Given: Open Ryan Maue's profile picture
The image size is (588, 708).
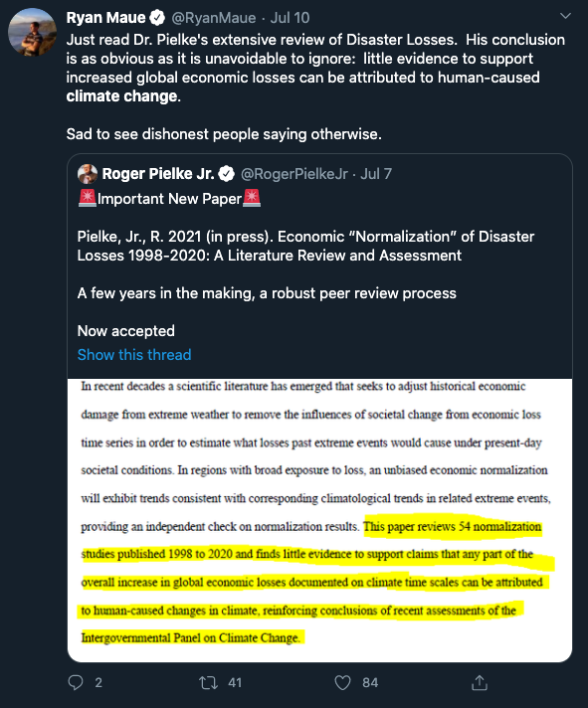Looking at the screenshot, I should tap(33, 32).
